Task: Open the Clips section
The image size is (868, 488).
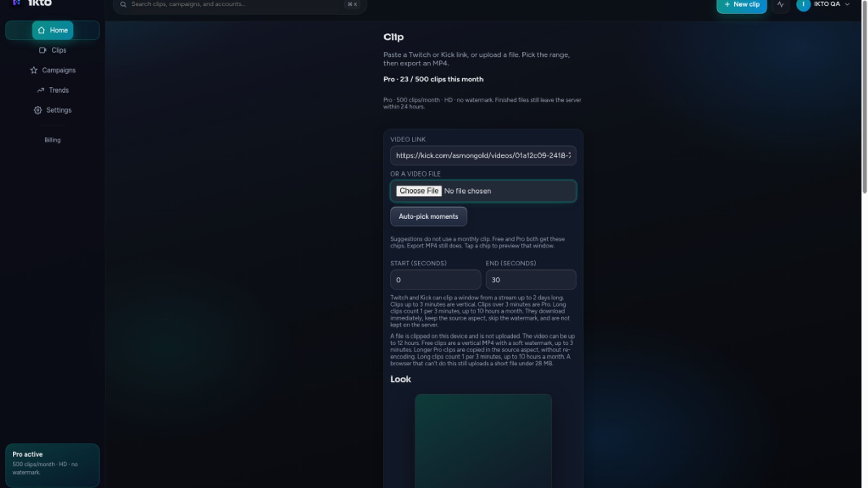Action: (x=53, y=50)
